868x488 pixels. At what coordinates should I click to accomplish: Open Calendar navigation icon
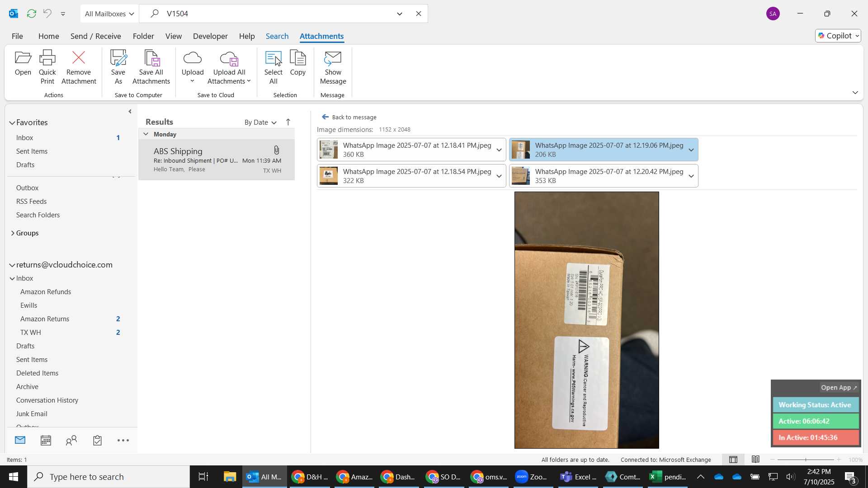pyautogui.click(x=46, y=440)
